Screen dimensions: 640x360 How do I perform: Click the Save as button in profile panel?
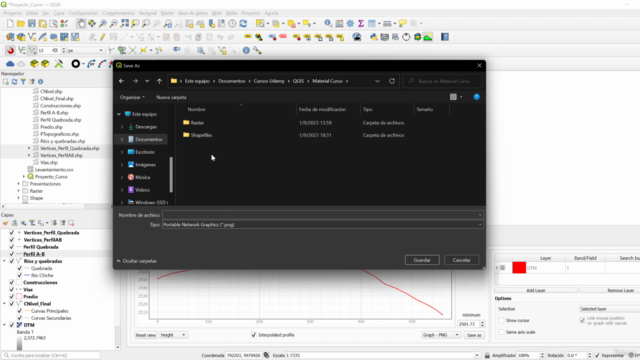point(474,335)
